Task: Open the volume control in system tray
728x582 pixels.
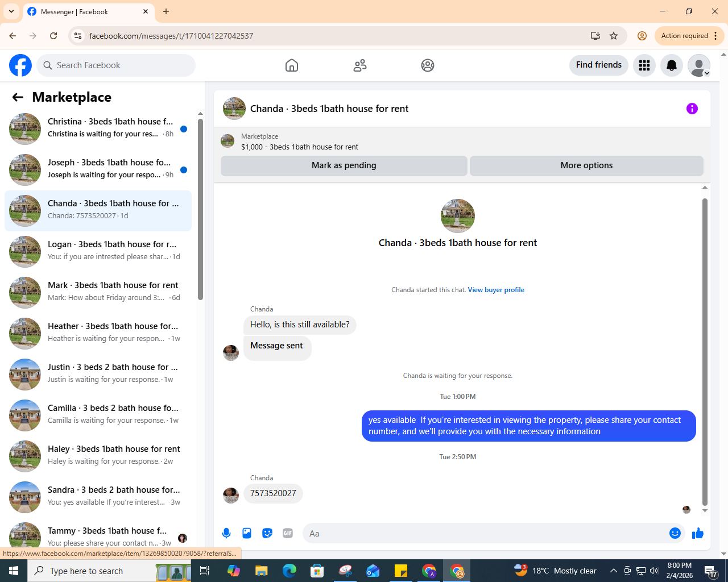Action: pos(654,571)
